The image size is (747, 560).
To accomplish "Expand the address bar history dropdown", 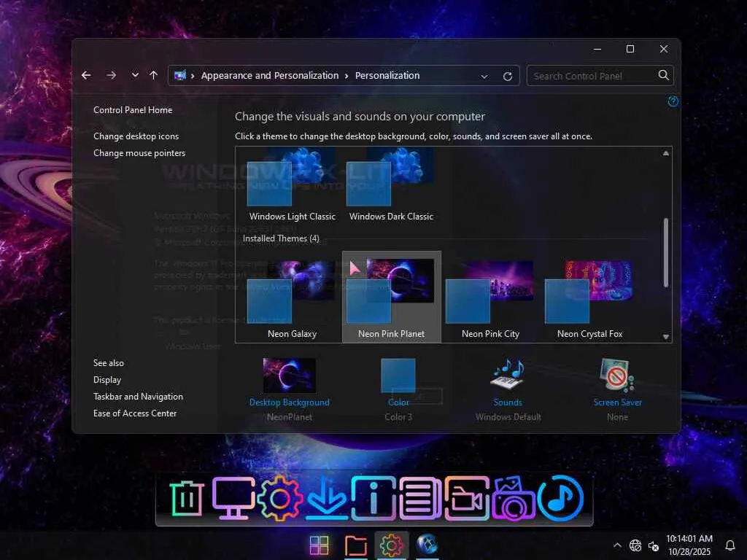I will pyautogui.click(x=484, y=76).
